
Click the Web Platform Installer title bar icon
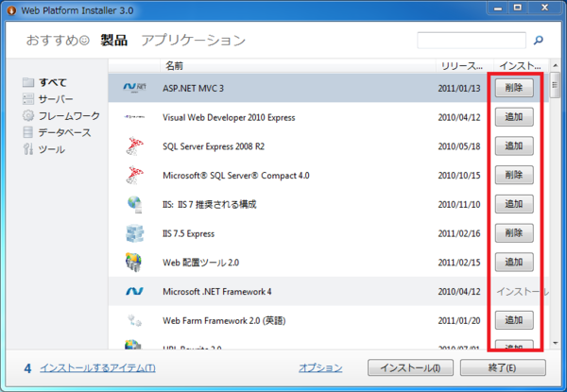pyautogui.click(x=11, y=10)
